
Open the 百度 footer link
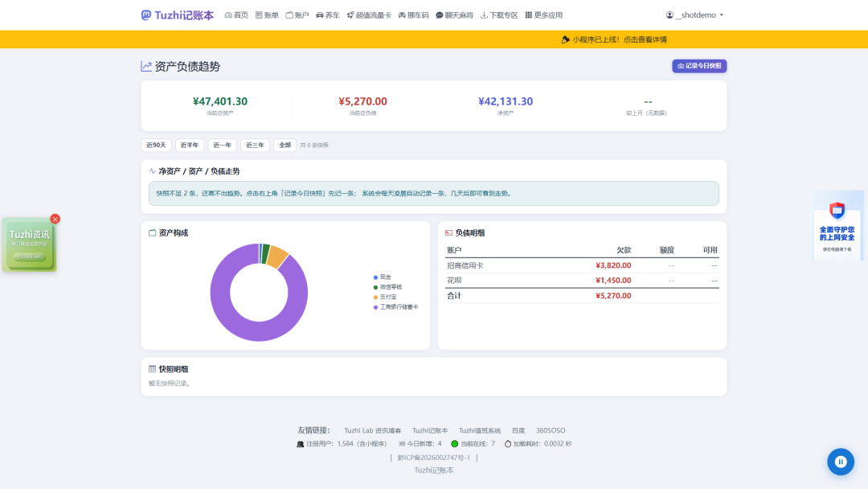pyautogui.click(x=518, y=430)
